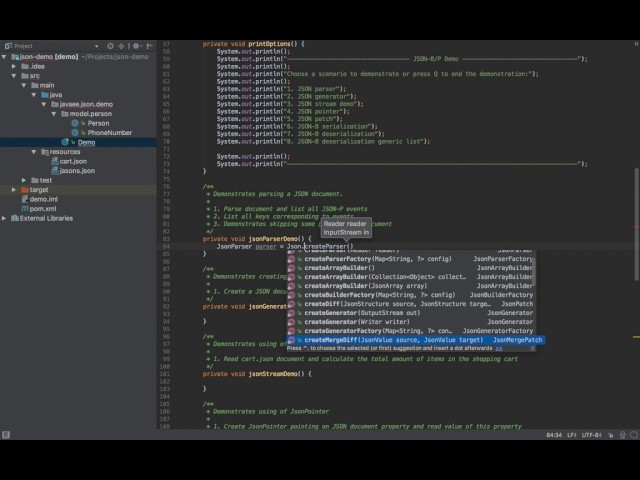Open the Project view selector dropdown arrow

[96, 46]
